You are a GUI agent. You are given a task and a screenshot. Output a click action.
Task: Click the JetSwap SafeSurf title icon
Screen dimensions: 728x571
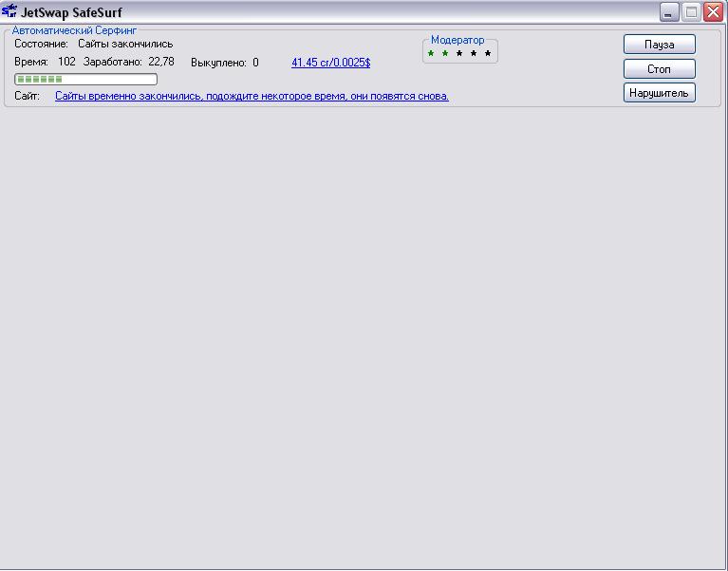click(x=9, y=11)
